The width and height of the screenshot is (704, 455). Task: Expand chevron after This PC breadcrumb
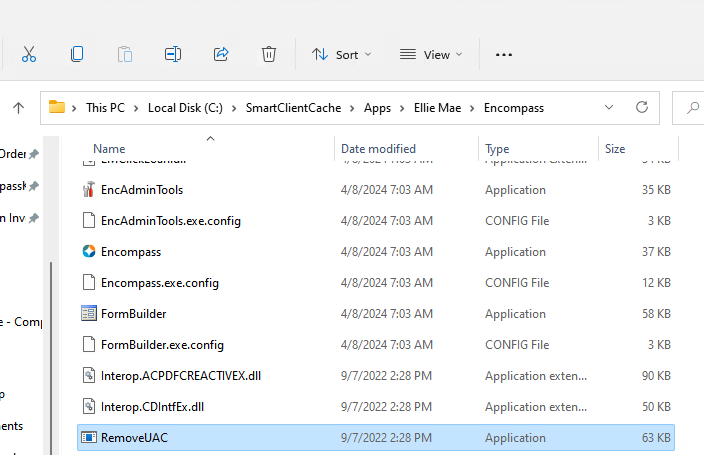click(136, 109)
